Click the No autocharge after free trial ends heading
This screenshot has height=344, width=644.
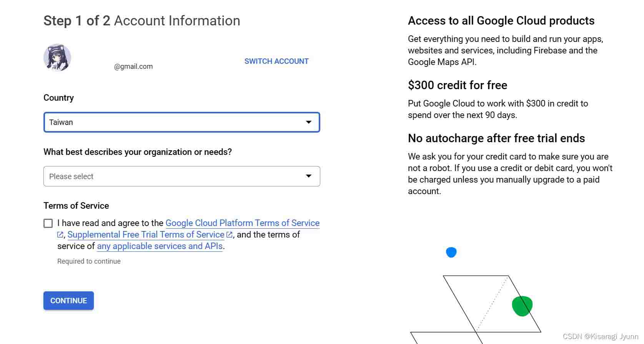click(496, 138)
